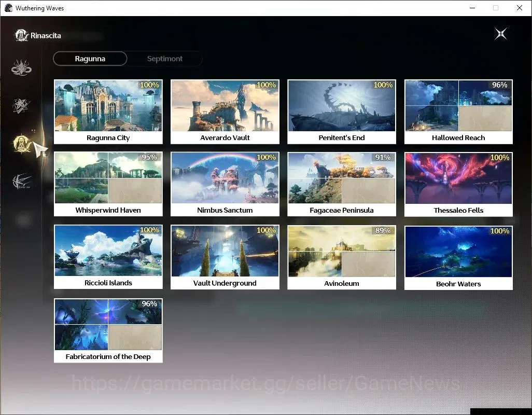532x415 pixels.
Task: Close the Wuthering Waves window
Action: pyautogui.click(x=520, y=8)
